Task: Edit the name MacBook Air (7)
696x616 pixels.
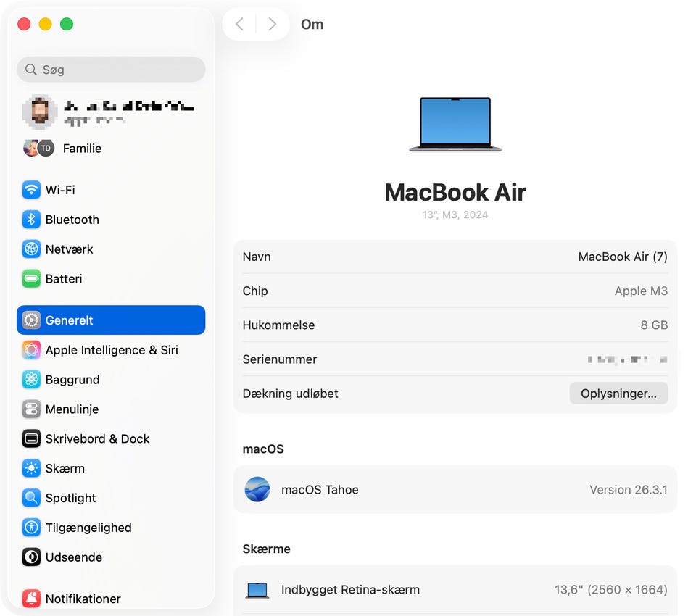Action: coord(623,257)
